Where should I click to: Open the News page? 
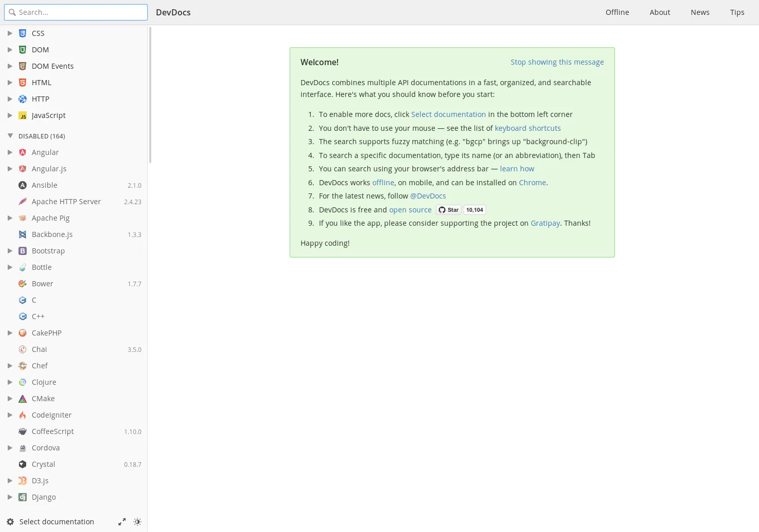(x=700, y=12)
